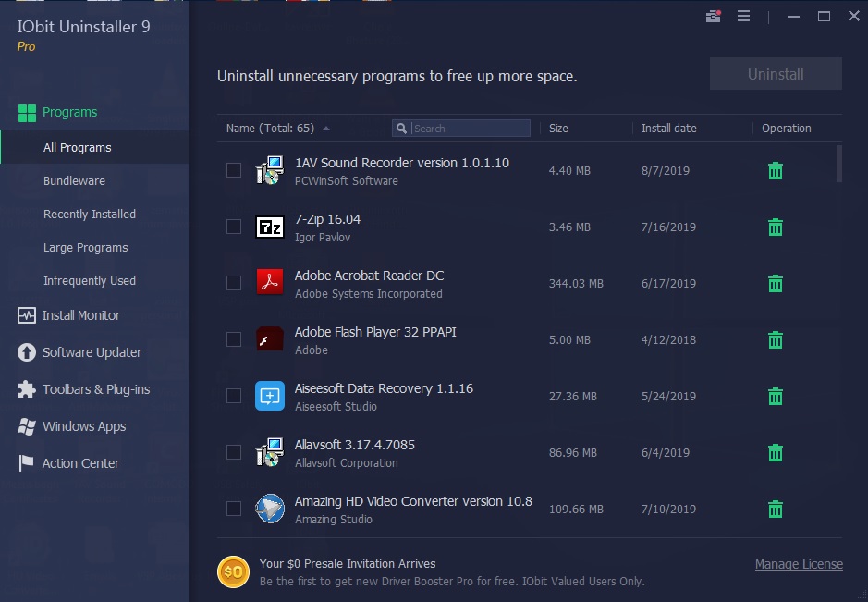Click the program search field
The height and width of the screenshot is (602, 868).
click(460, 129)
